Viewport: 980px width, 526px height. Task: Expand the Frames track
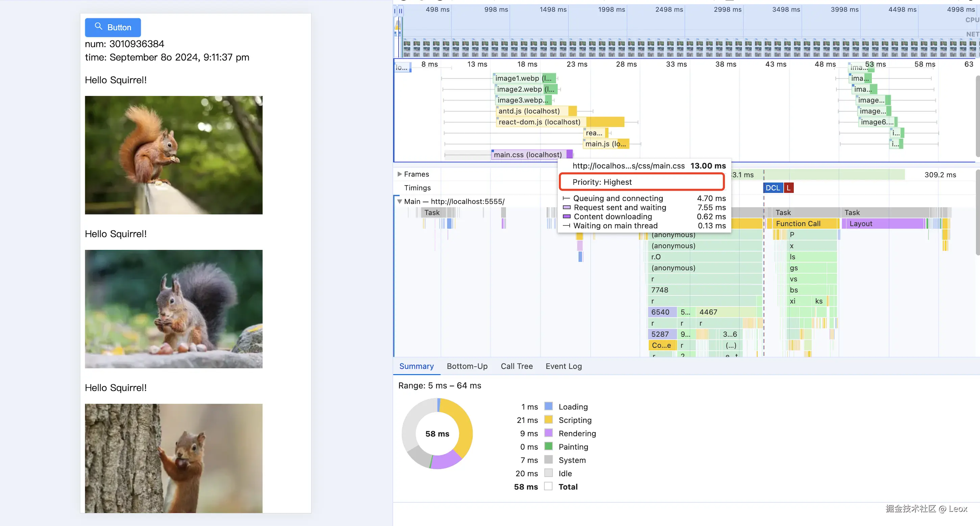click(399, 174)
